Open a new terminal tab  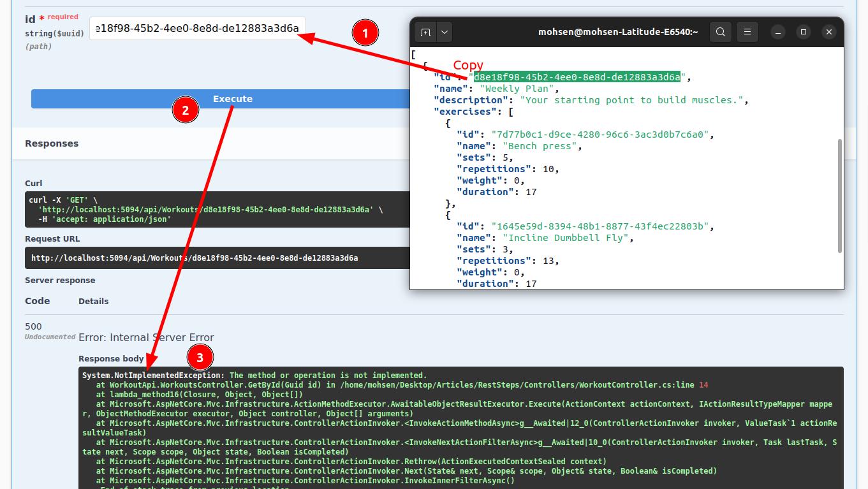tap(425, 32)
